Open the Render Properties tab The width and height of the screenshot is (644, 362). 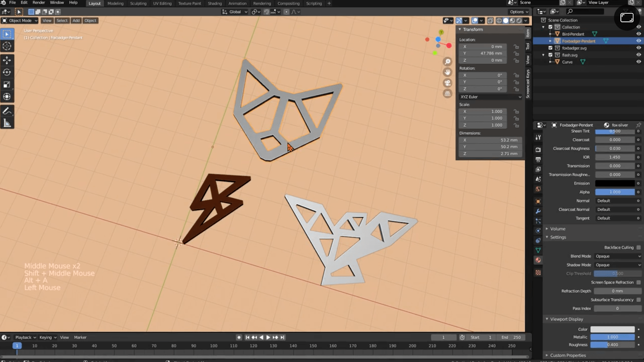point(538,149)
